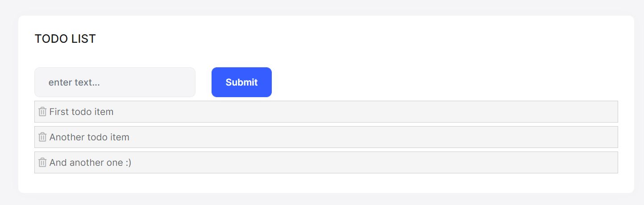Remove "And another one :)" using its trash icon
This screenshot has width=644, height=205.
click(x=42, y=163)
